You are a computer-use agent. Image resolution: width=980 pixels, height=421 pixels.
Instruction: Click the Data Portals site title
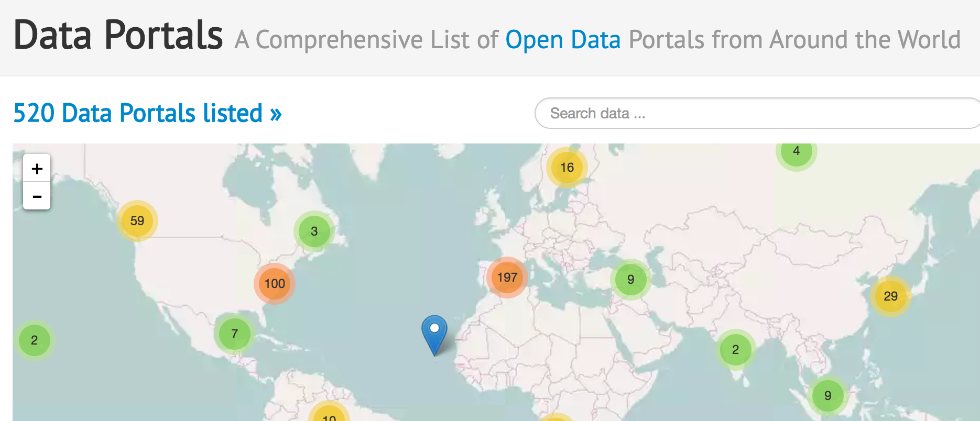pos(118,35)
